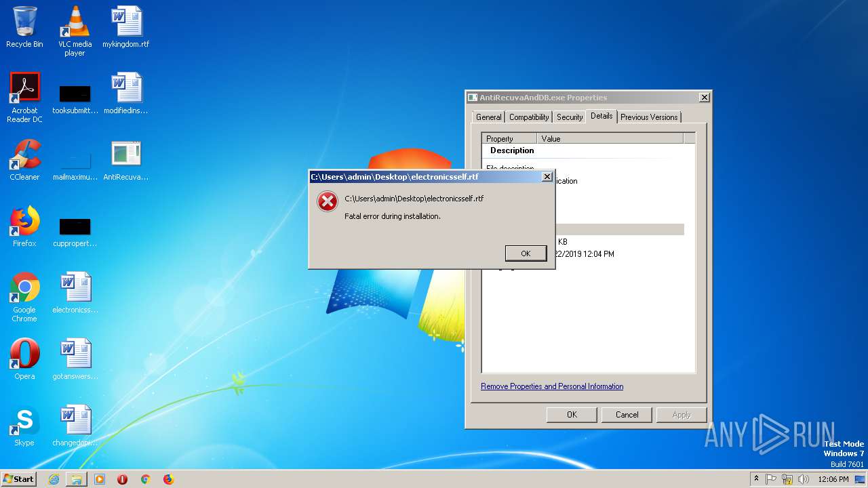Click the network tray icon
This screenshot has width=868, height=488.
tap(787, 479)
